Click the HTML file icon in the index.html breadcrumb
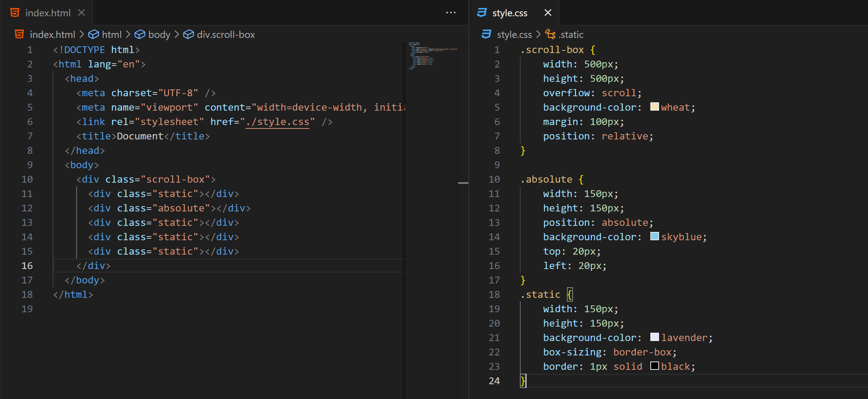Viewport: 868px width, 399px height. [19, 34]
